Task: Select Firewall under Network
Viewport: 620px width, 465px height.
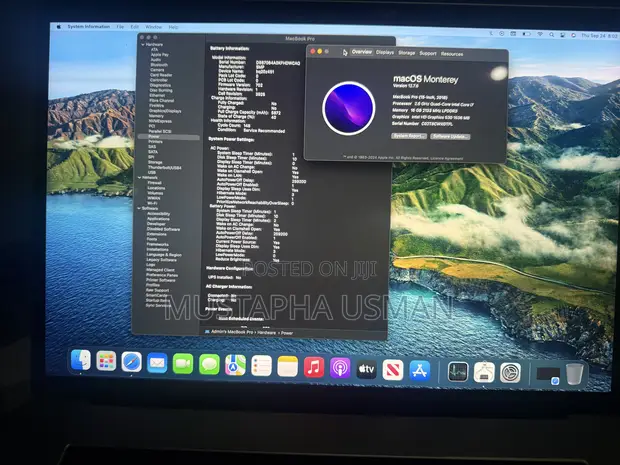Action: click(x=154, y=183)
